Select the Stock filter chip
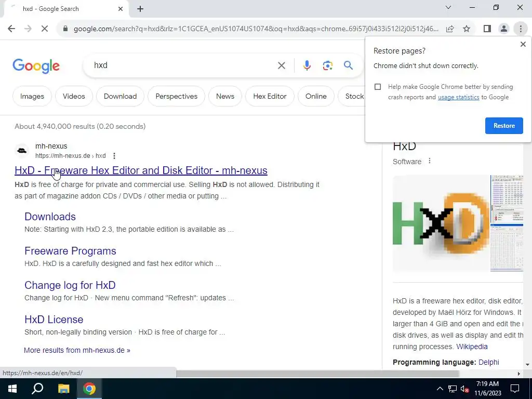 click(352, 96)
